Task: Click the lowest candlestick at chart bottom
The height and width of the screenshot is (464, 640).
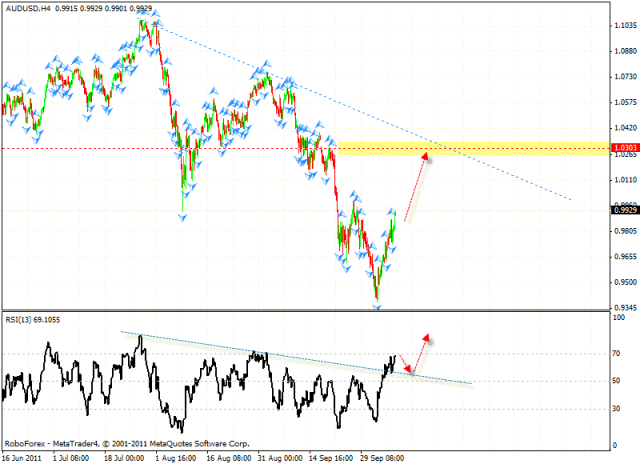Action: point(377,293)
